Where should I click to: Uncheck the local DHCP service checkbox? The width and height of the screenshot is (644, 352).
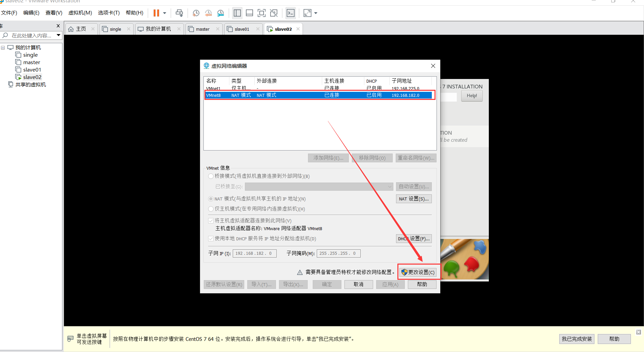pyautogui.click(x=211, y=239)
